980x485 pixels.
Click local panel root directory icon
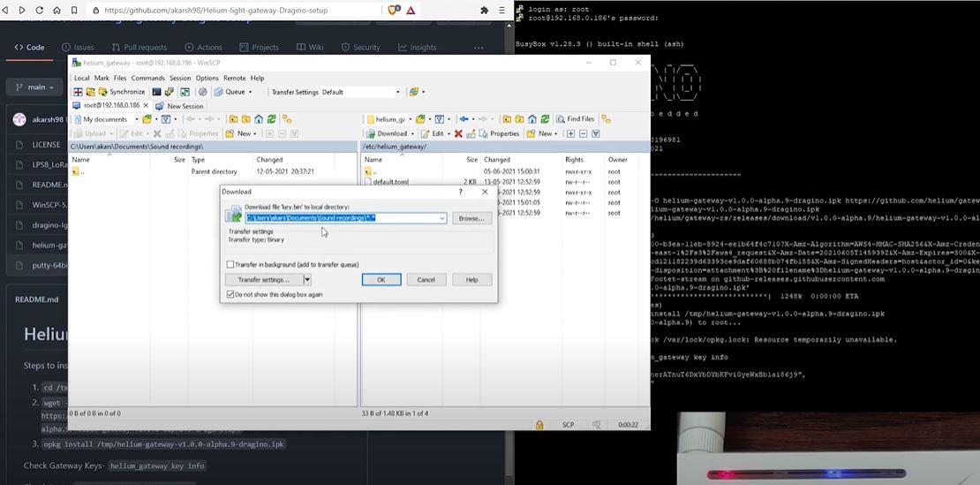[x=245, y=118]
